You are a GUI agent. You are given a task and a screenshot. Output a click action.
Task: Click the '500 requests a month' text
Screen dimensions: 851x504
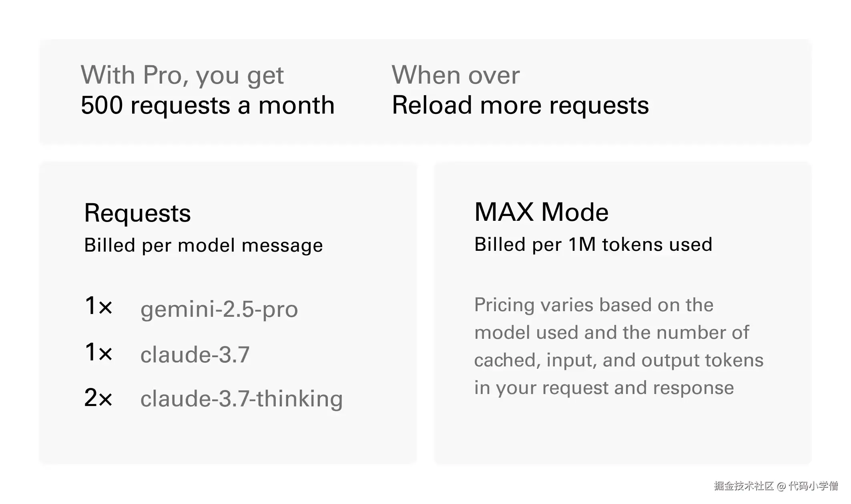(207, 106)
